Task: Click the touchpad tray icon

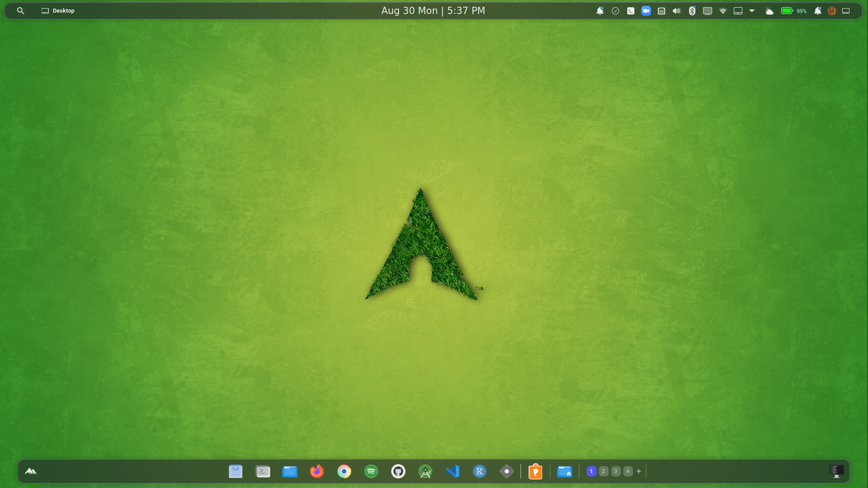Action: [738, 11]
